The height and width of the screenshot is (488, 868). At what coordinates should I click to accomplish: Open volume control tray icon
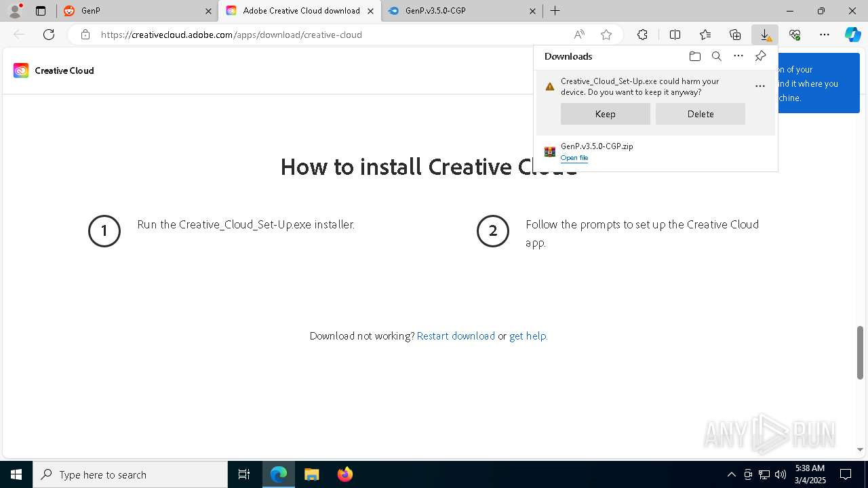tap(780, 474)
